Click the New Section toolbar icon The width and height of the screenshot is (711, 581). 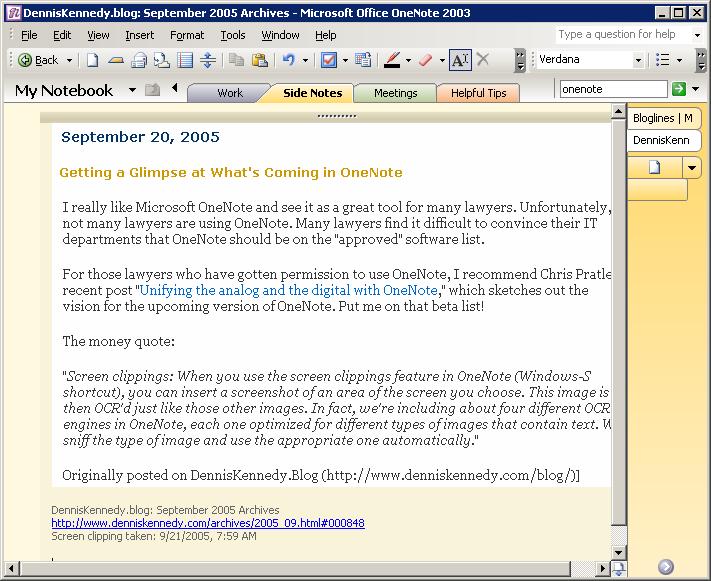(116, 60)
